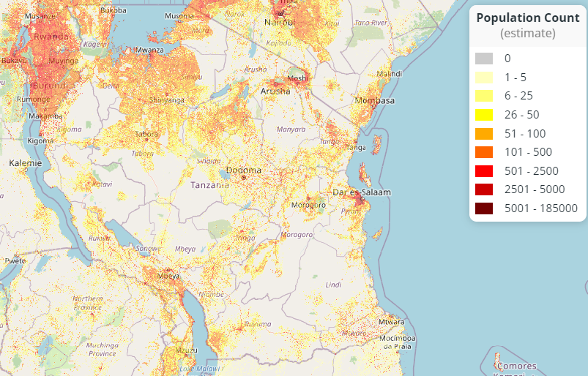The height and width of the screenshot is (376, 588).
Task: Click the 'Mtwara' town label
Action: pyautogui.click(x=392, y=322)
